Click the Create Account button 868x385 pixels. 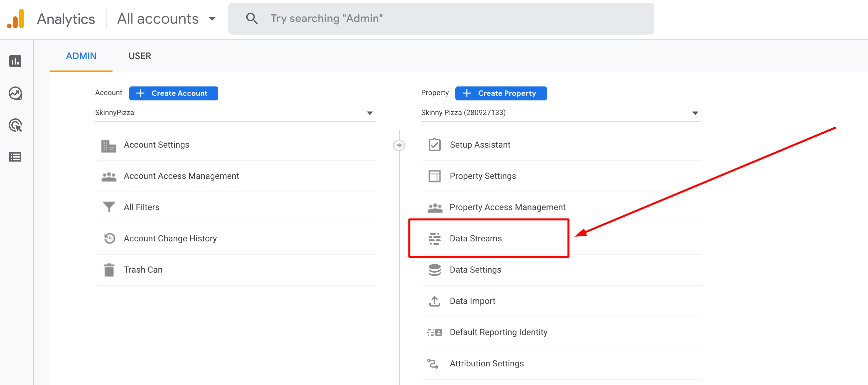173,93
